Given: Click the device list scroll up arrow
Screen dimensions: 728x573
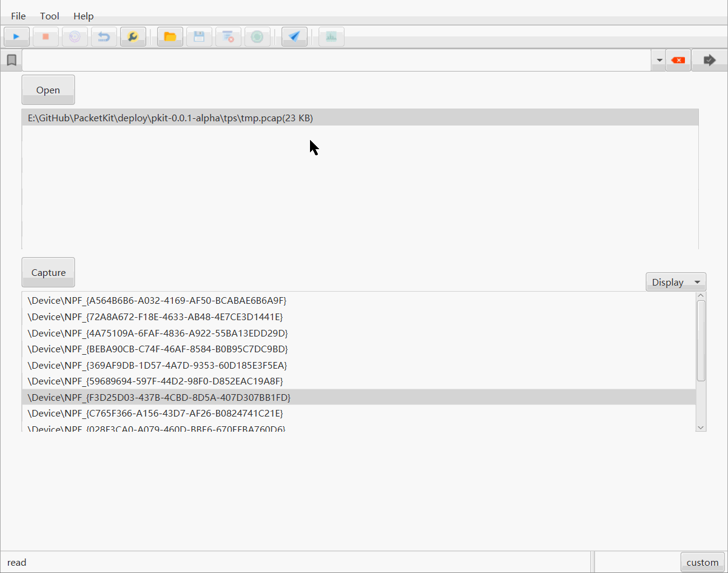Looking at the screenshot, I should [x=701, y=296].
